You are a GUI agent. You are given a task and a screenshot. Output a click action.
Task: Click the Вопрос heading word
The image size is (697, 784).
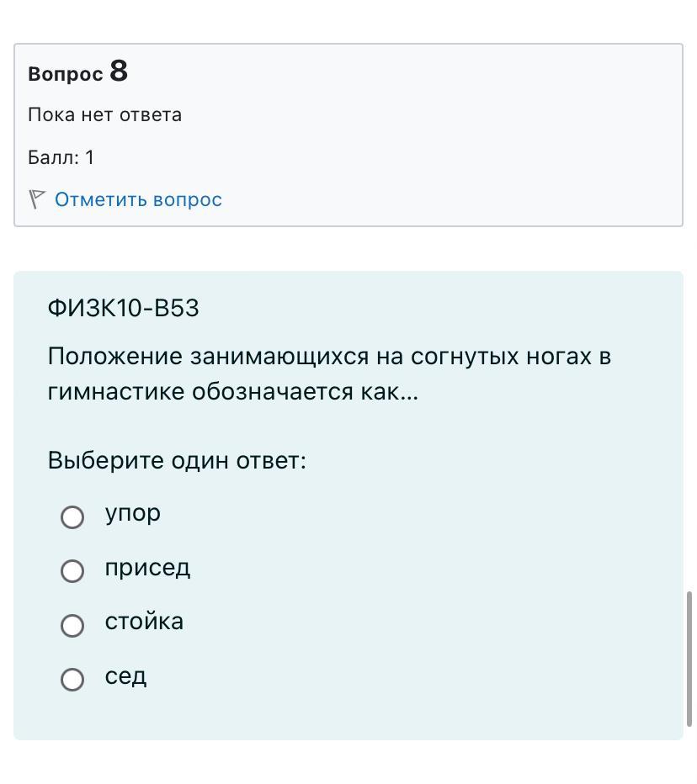tap(65, 74)
